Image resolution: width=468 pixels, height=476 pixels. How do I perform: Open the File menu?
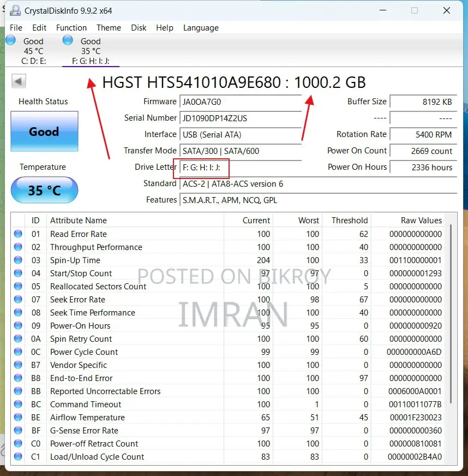(x=16, y=28)
